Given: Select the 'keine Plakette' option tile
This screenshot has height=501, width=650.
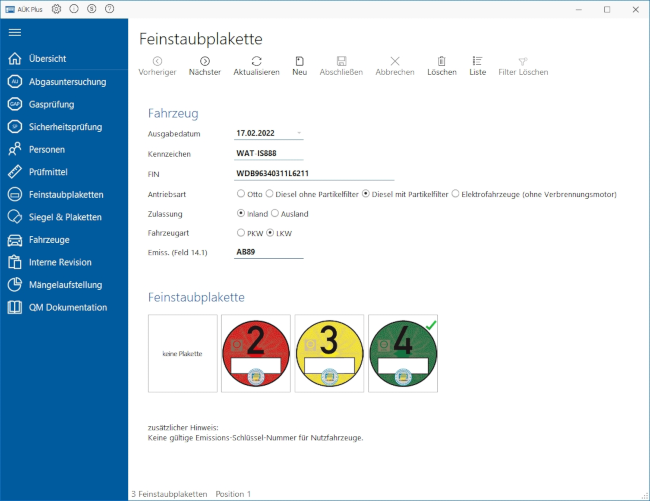Looking at the screenshot, I should click(x=182, y=354).
